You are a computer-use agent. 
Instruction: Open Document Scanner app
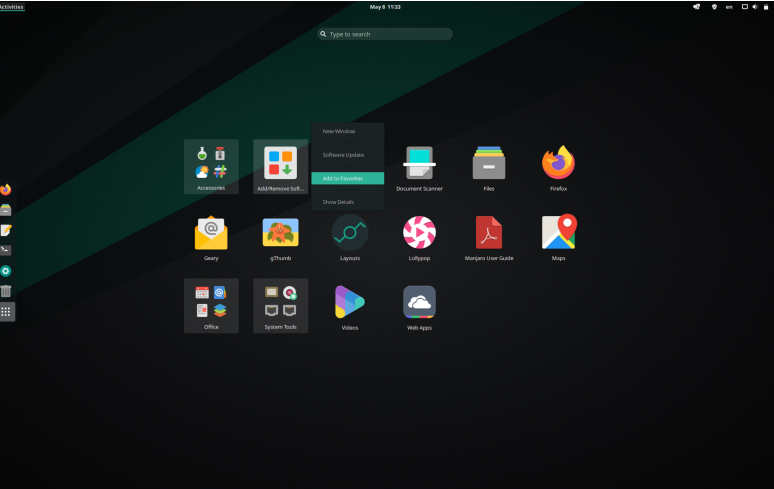pos(419,167)
